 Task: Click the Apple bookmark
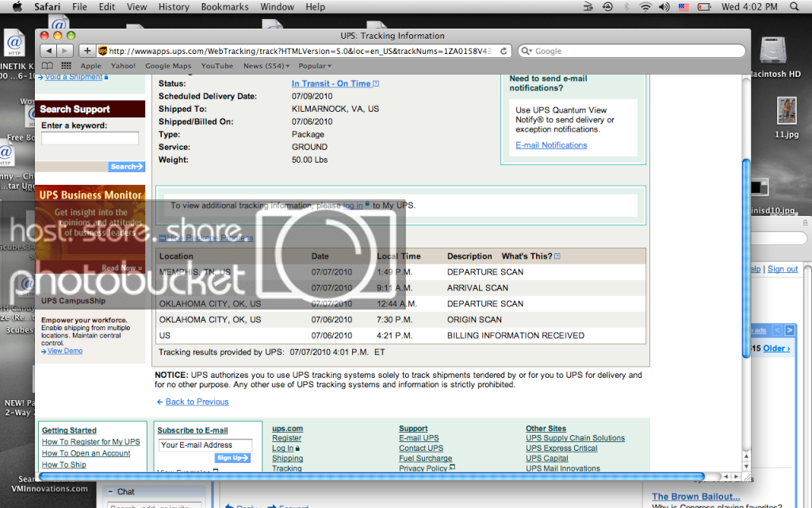click(90, 66)
